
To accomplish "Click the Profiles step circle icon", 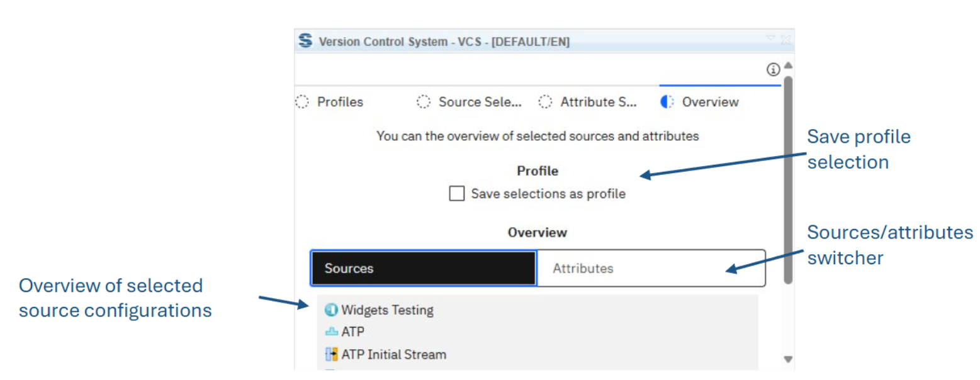I will (302, 102).
